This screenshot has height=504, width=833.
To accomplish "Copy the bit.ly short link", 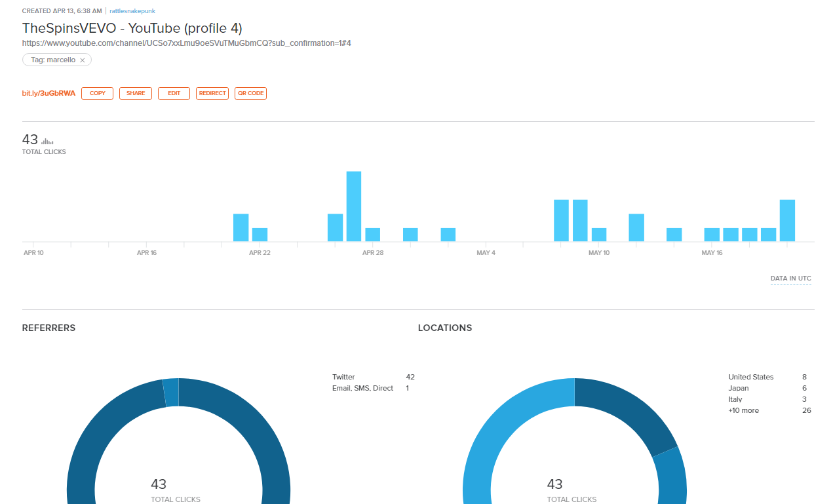I will click(98, 94).
